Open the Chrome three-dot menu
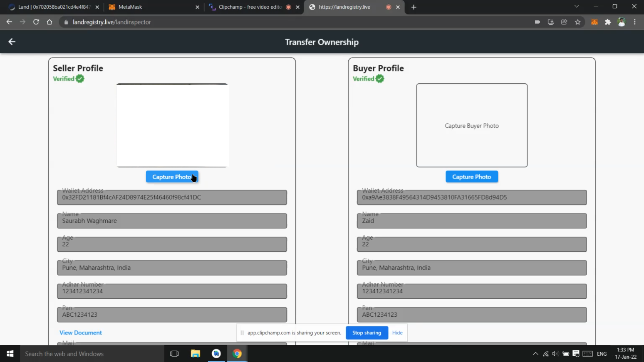The height and width of the screenshot is (362, 644). coord(635,22)
